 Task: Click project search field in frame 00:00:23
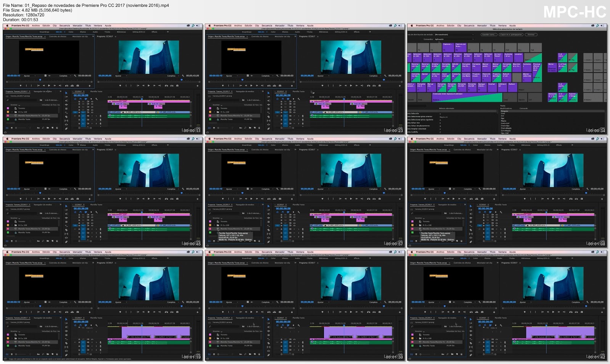(224, 100)
